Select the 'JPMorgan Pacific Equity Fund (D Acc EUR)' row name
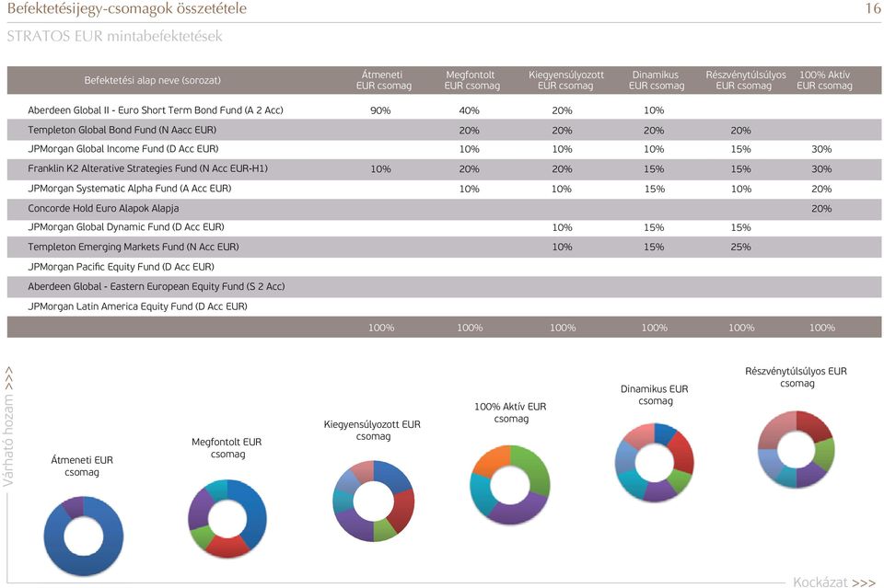 click(x=121, y=267)
